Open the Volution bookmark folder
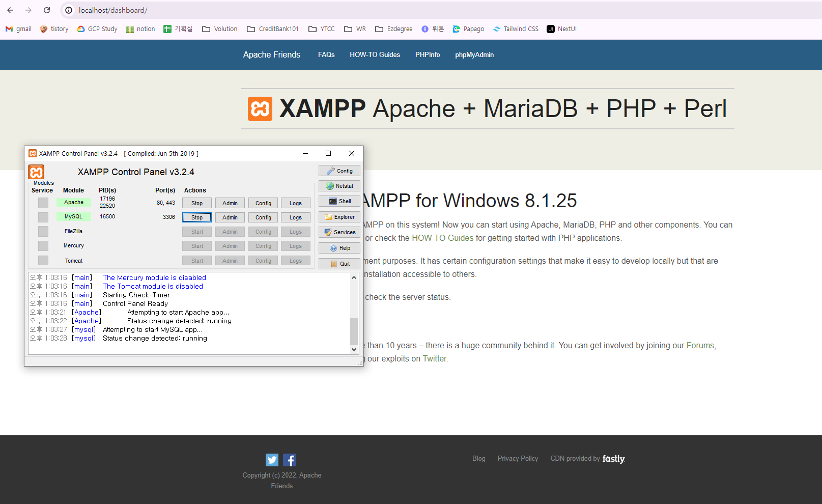The image size is (822, 504). [x=220, y=29]
